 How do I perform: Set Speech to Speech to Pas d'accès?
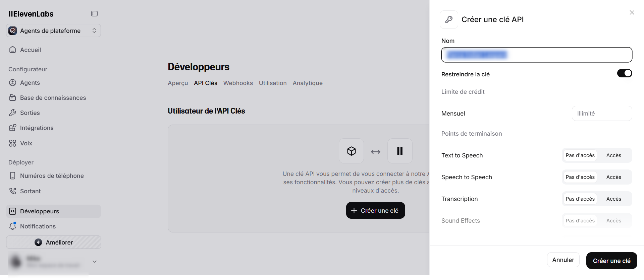[580, 177]
